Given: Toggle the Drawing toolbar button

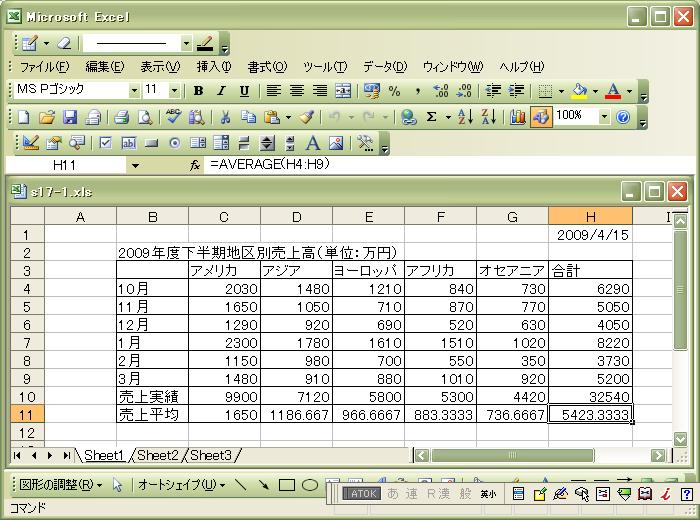Looking at the screenshot, I should pyautogui.click(x=541, y=117).
